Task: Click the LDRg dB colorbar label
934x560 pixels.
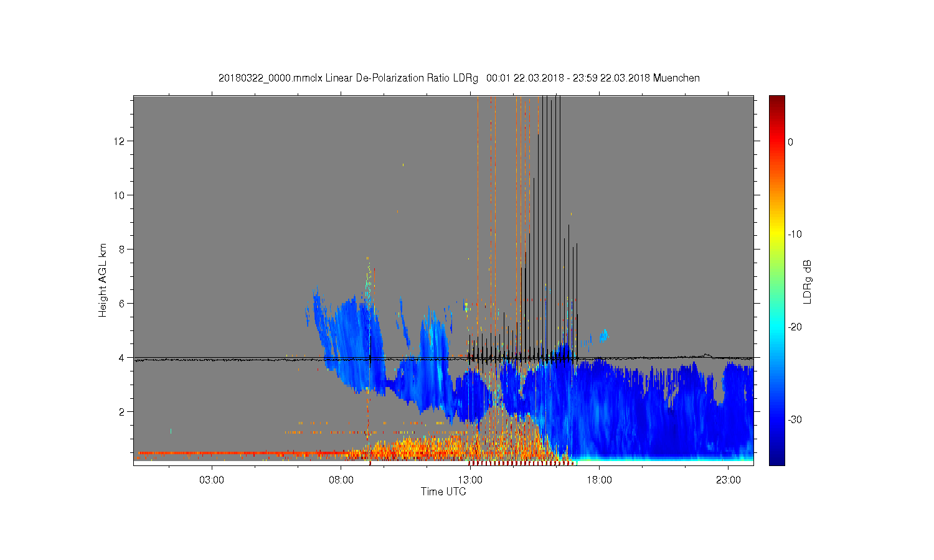Action: [808, 281]
